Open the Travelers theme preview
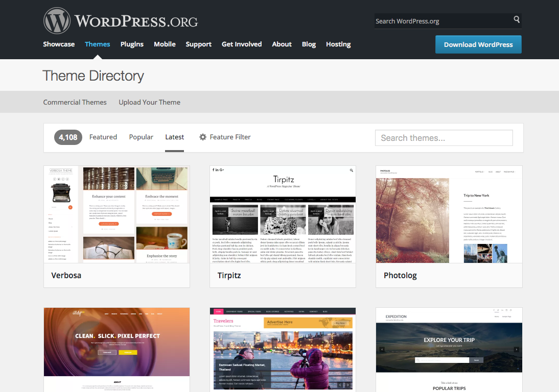The height and width of the screenshot is (392, 559). click(x=283, y=350)
